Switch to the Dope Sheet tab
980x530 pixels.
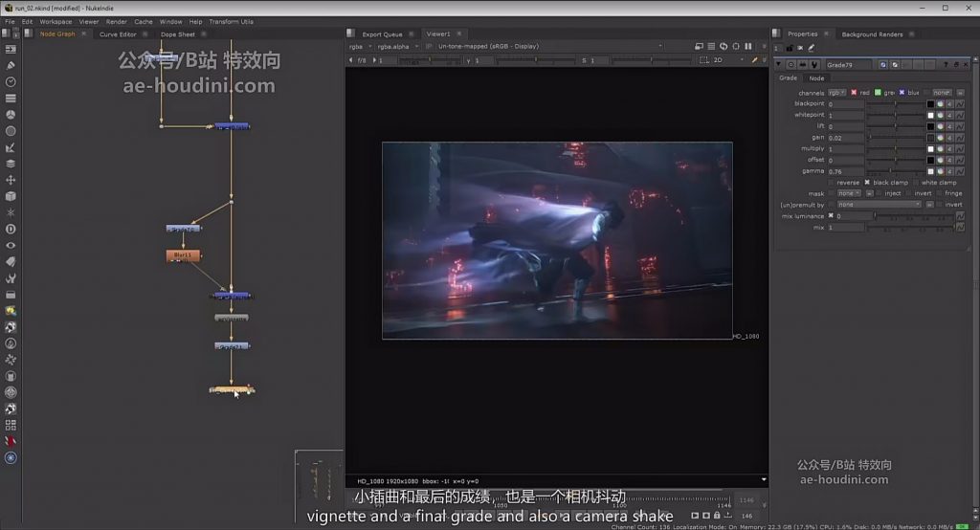(177, 34)
